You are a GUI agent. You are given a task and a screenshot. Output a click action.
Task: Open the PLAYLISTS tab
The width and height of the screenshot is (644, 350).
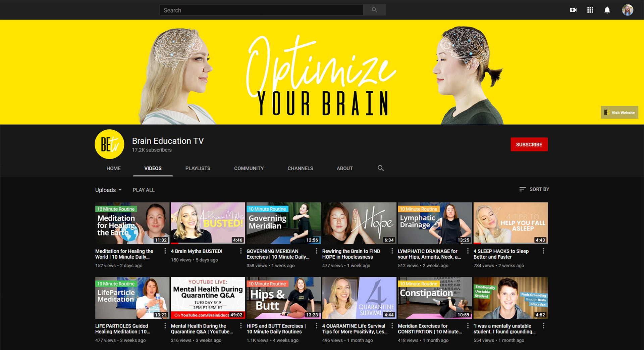[x=198, y=168]
